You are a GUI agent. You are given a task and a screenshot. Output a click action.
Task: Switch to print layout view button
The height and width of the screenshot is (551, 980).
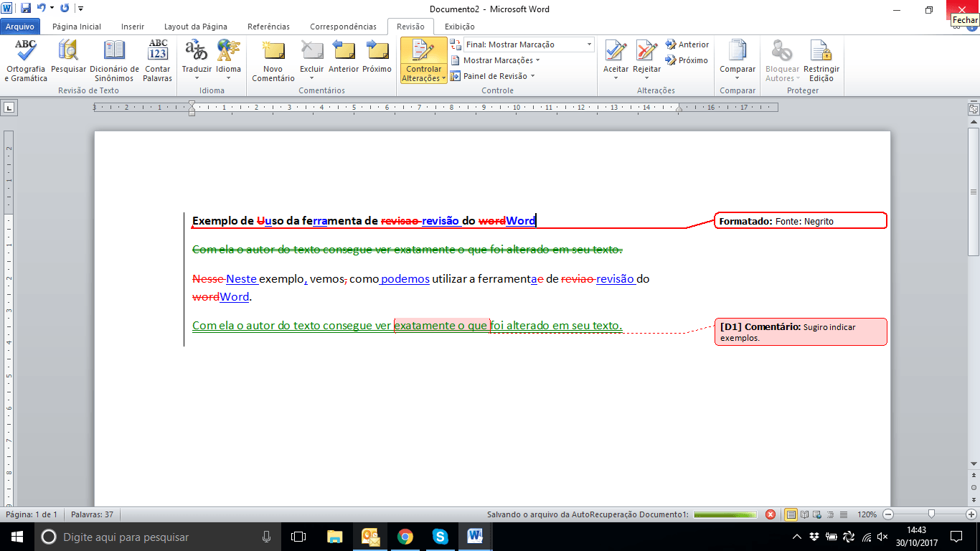791,514
